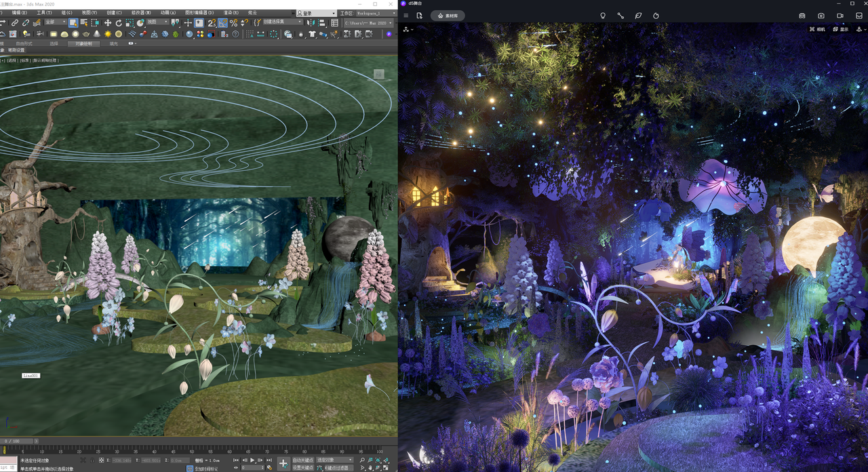Open the 全部 selection filter dropdown
The height and width of the screenshot is (472, 868).
[x=56, y=22]
